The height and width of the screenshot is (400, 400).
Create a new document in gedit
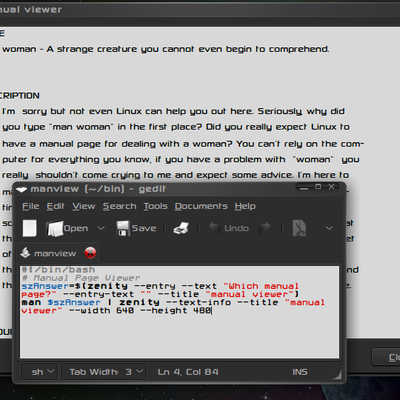29,228
